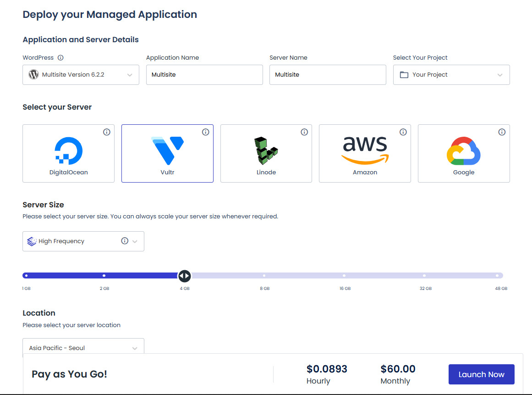The height and width of the screenshot is (395, 532).
Task: Open the Asia Pacific - Seoul location dropdown
Action: 83,348
